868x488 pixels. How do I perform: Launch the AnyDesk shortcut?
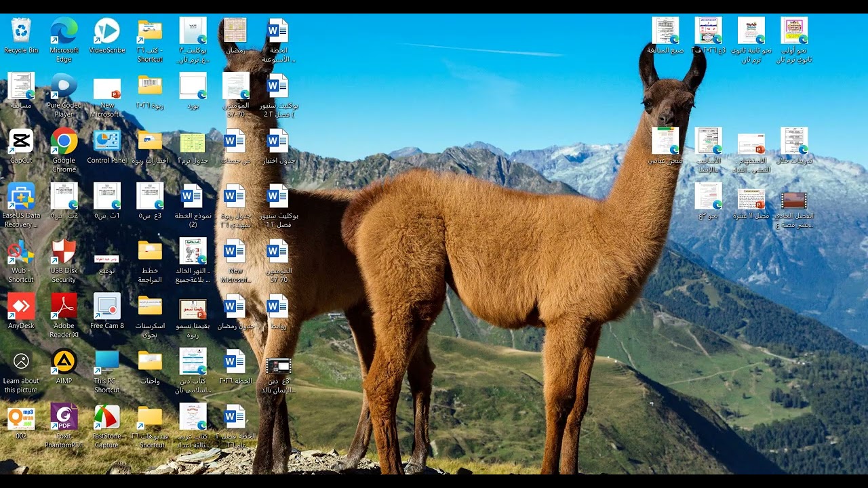click(21, 306)
